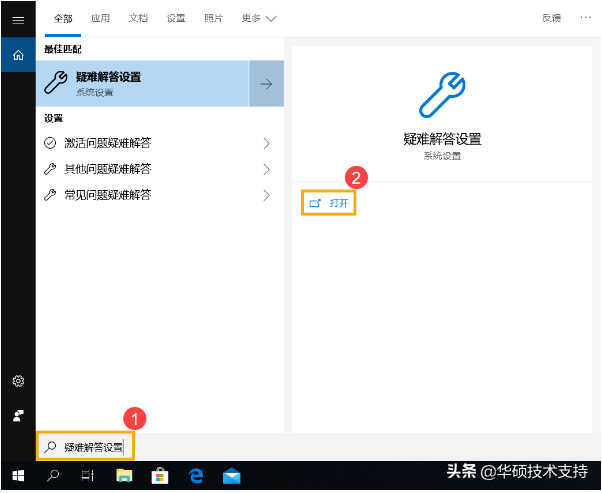Open Task View from the taskbar
The height and width of the screenshot is (493, 602).
click(88, 475)
